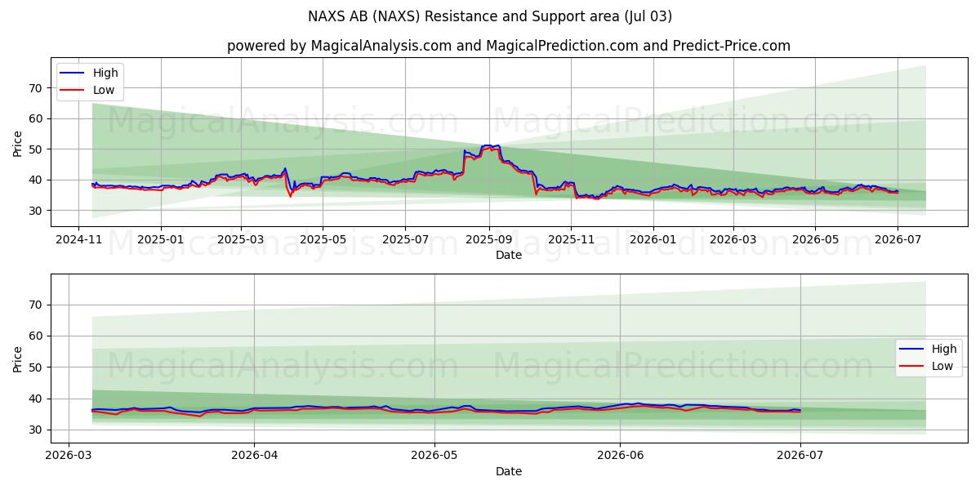Click the '2026-06' label on bottom chart axis
The height and width of the screenshot is (490, 980).
coord(620,457)
